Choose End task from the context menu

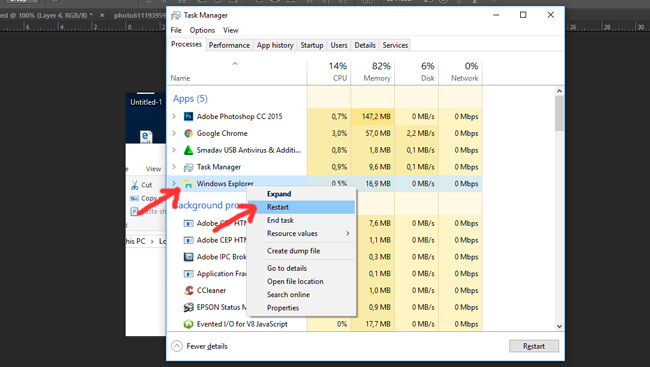301,220
